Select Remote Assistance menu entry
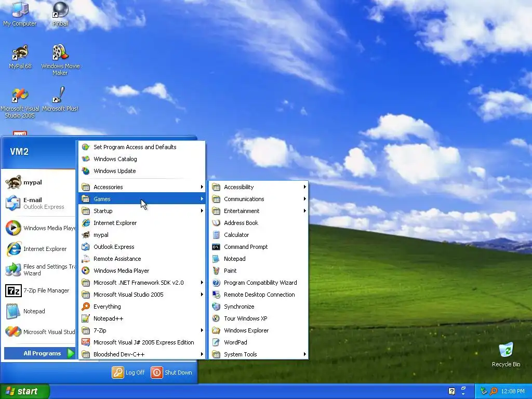Screen dimensions: 532x399 coord(142,259)
